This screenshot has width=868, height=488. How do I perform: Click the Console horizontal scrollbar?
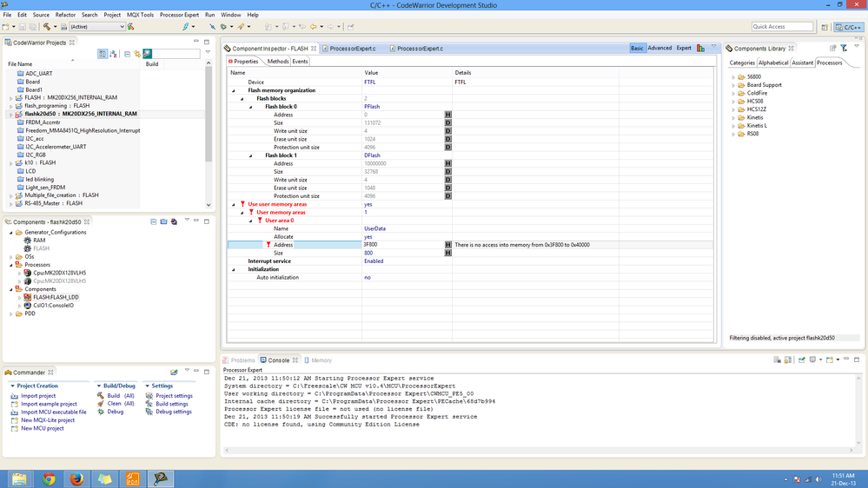538,451
